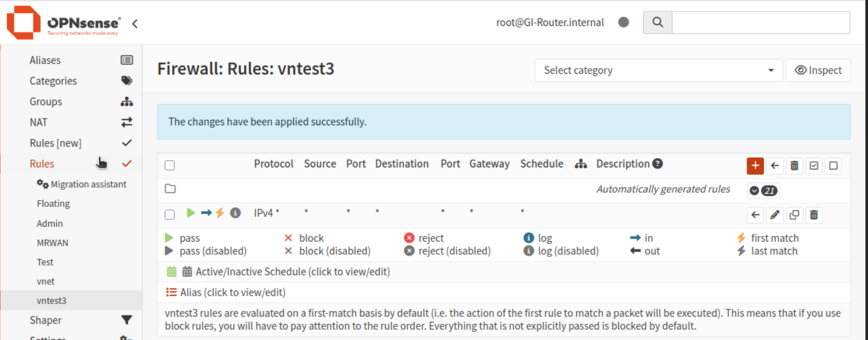Edit the IPv4 rule with pencil icon
This screenshot has width=868, height=340.
point(774,215)
